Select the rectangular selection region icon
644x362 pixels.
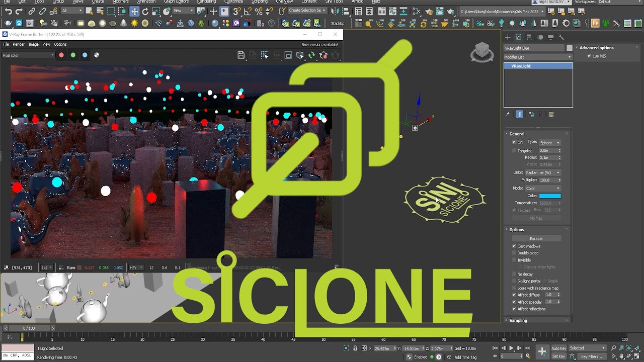click(111, 12)
